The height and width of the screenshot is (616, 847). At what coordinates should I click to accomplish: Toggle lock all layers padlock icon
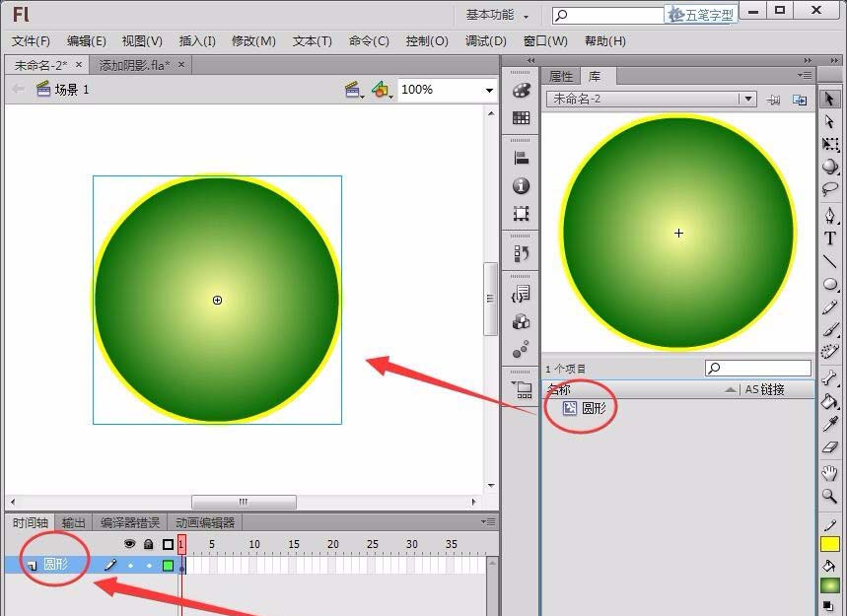click(149, 544)
